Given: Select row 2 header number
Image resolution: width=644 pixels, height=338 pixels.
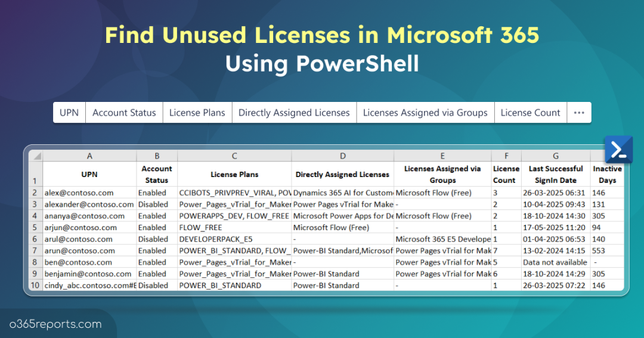Looking at the screenshot, I should pos(35,193).
